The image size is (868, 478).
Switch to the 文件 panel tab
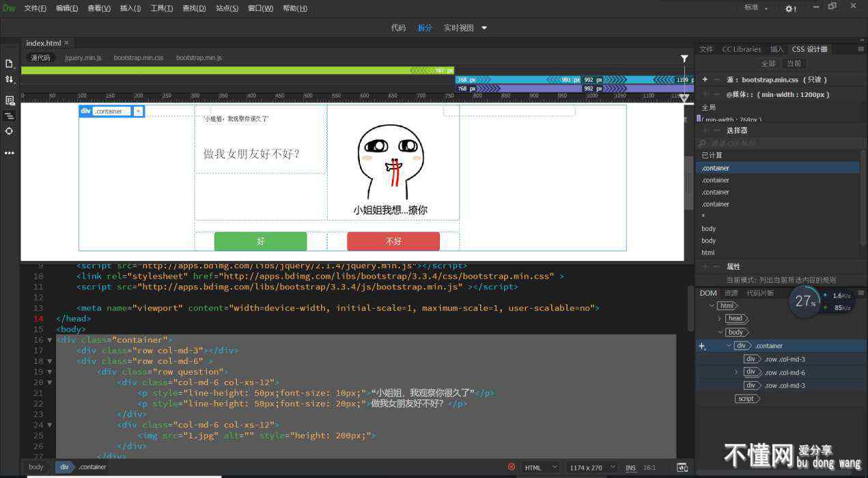[x=706, y=49]
